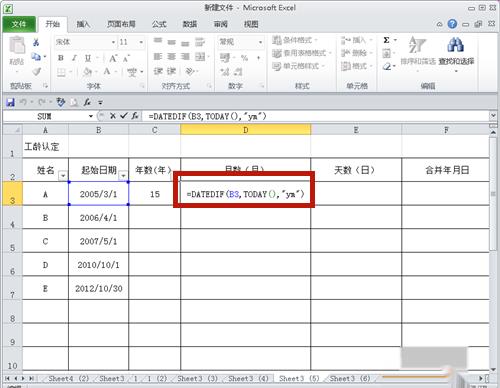500x388 pixels.
Task: Click the Save icon in quick access toolbar
Action: [11, 102]
